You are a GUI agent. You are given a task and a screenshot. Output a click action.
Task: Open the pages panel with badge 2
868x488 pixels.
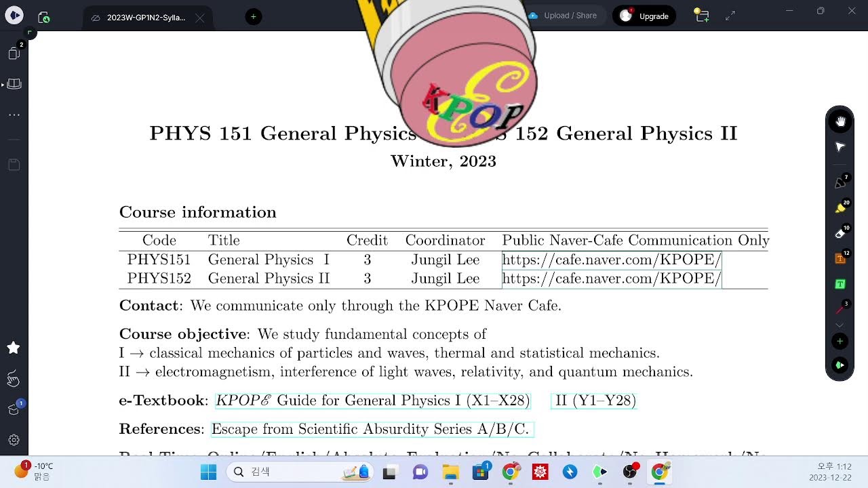(14, 53)
